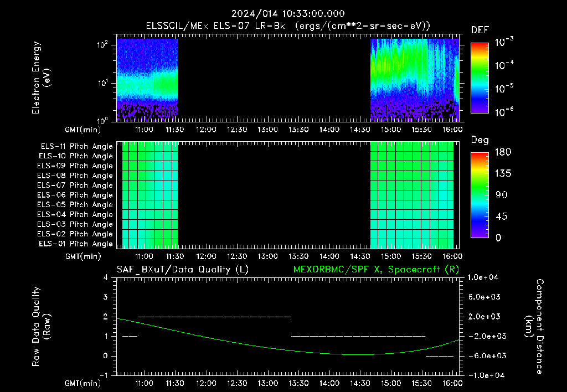Click the Electron Energy (eV) axis label
The height and width of the screenshot is (392, 567).
click(x=41, y=78)
